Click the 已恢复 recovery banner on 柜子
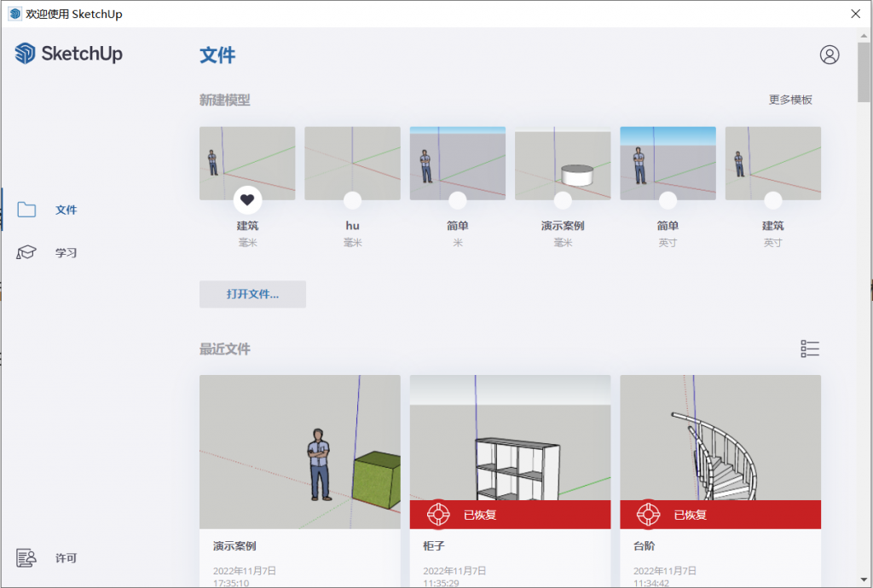 [510, 514]
